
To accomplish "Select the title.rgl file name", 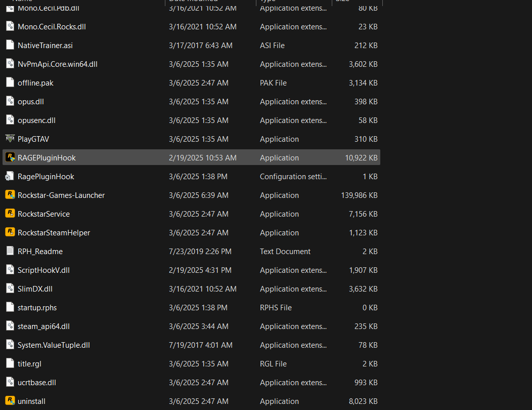I will pyautogui.click(x=29, y=364).
